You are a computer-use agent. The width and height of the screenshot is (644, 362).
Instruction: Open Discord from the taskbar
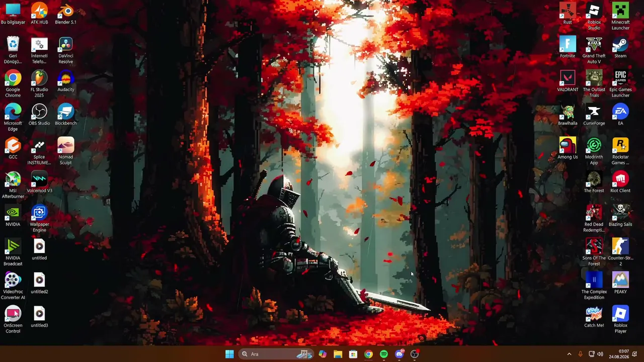(x=399, y=354)
